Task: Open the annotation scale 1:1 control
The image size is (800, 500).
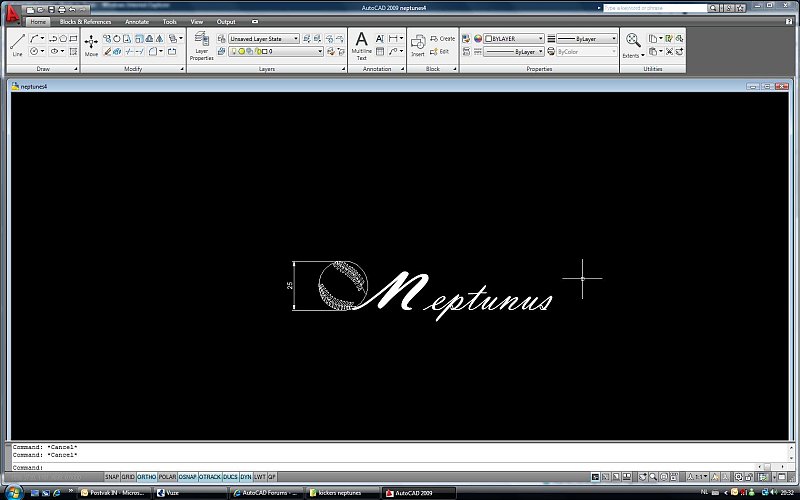Action: [x=697, y=477]
